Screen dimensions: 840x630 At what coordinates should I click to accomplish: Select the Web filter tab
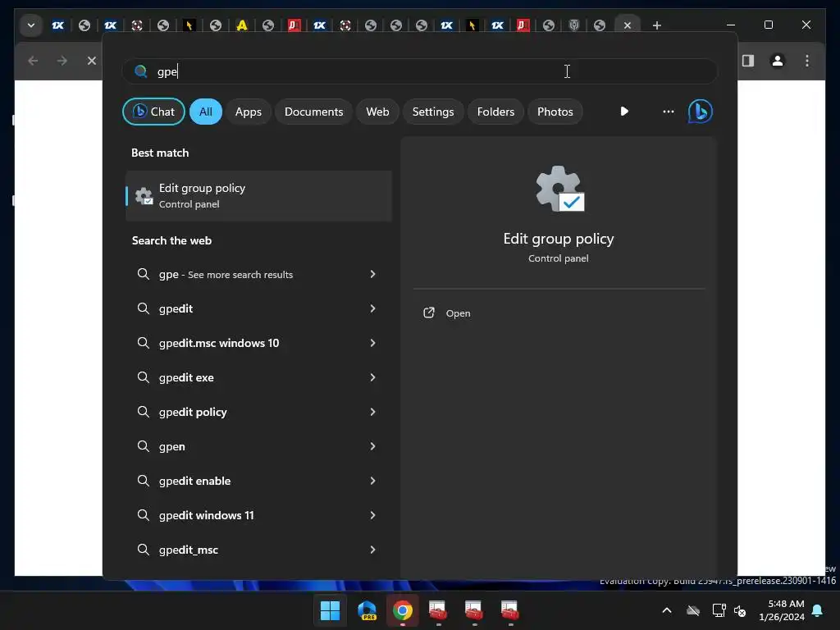(x=377, y=112)
